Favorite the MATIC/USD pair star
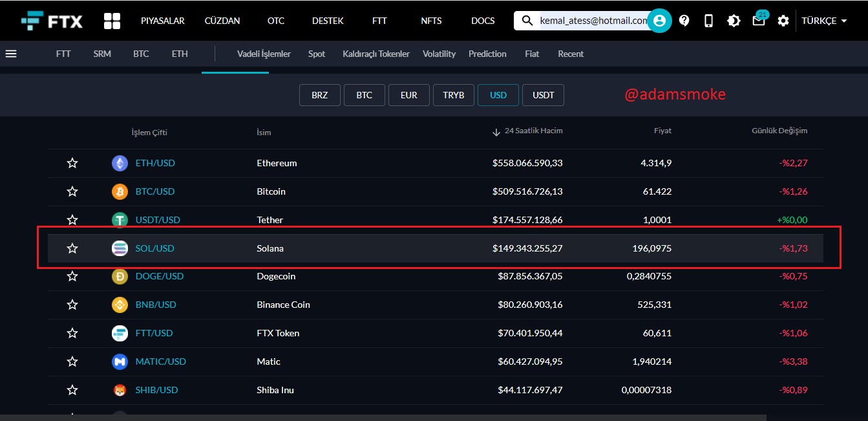 coord(72,362)
